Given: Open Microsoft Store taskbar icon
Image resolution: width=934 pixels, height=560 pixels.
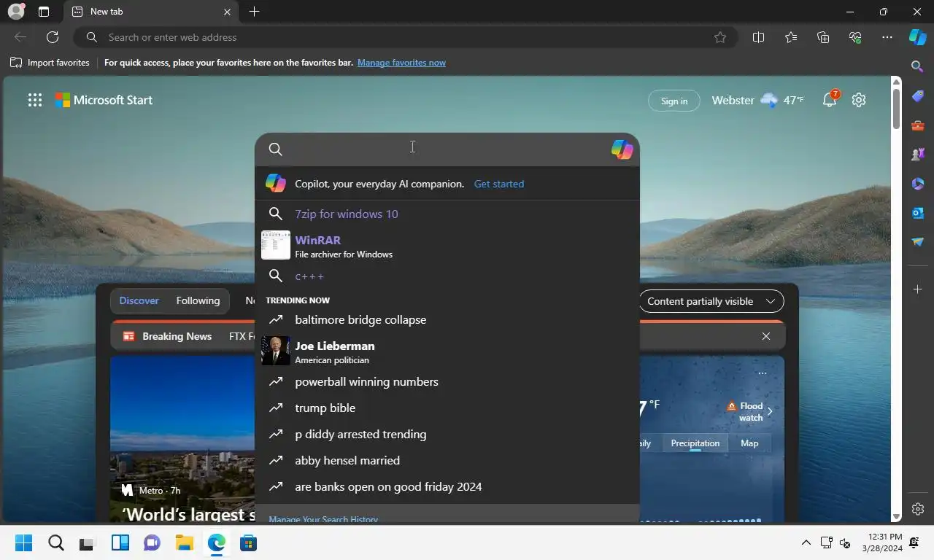Looking at the screenshot, I should (x=248, y=542).
